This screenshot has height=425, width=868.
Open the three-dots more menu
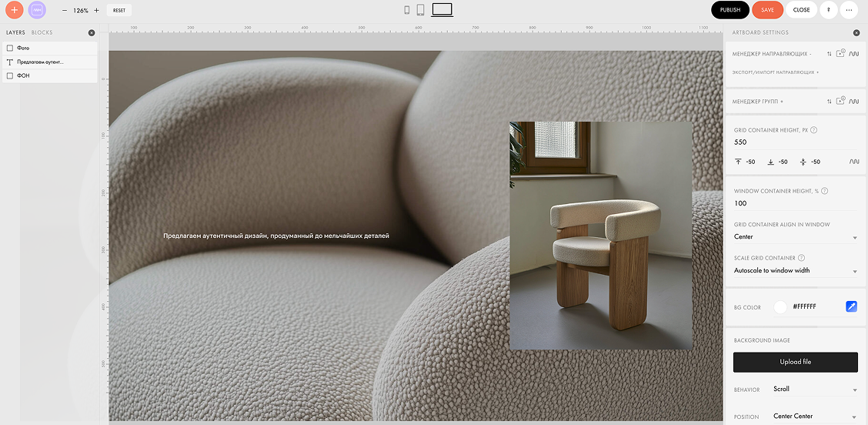pyautogui.click(x=849, y=10)
